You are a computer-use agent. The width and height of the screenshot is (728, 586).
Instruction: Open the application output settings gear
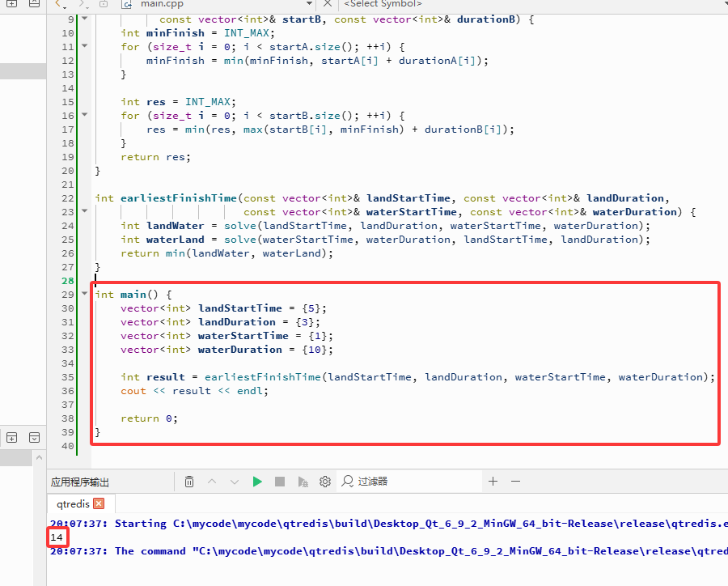[x=325, y=482]
